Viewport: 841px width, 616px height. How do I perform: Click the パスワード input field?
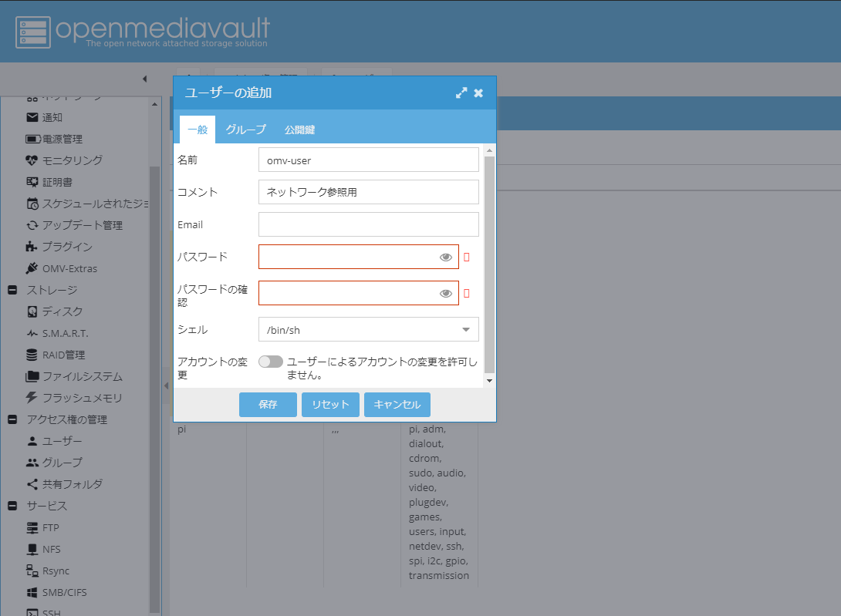pos(358,257)
